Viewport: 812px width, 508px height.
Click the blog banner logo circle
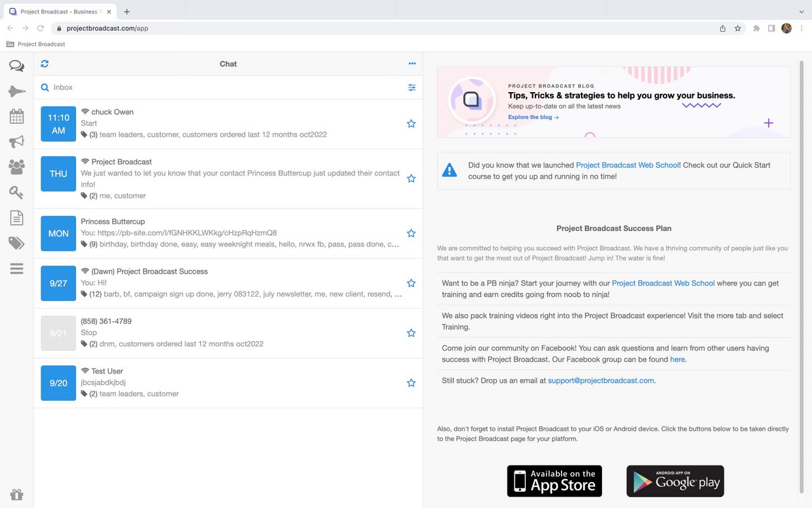coord(471,100)
